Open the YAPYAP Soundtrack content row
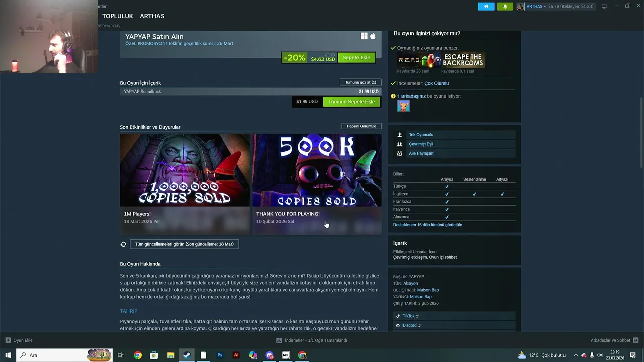This screenshot has width=644, height=362. [251, 92]
